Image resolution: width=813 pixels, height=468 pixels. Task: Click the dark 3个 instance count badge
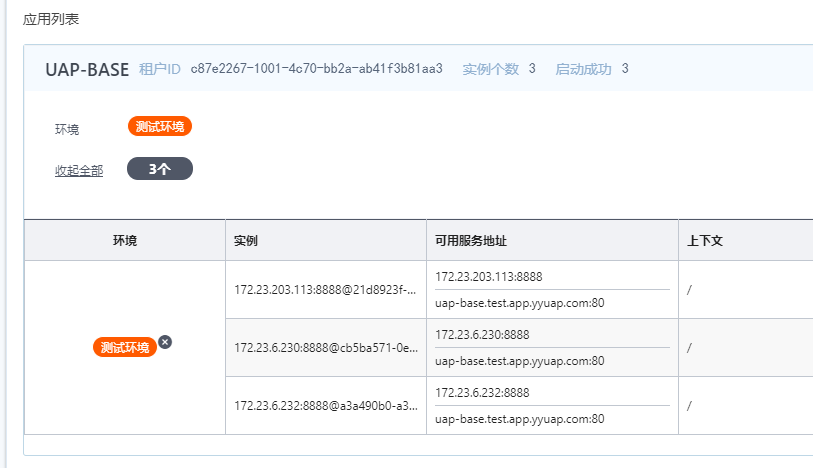(x=160, y=169)
